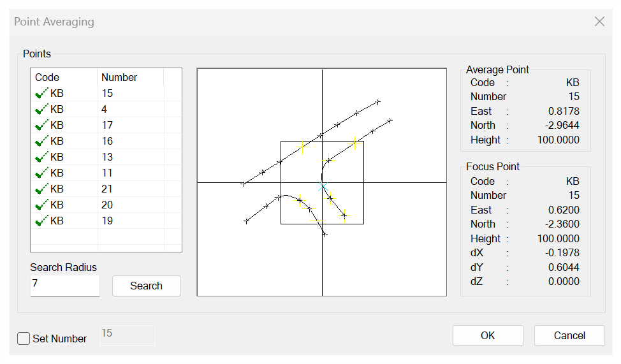Toggle green checkmark of point 20
The width and height of the screenshot is (621, 364).
click(x=41, y=205)
